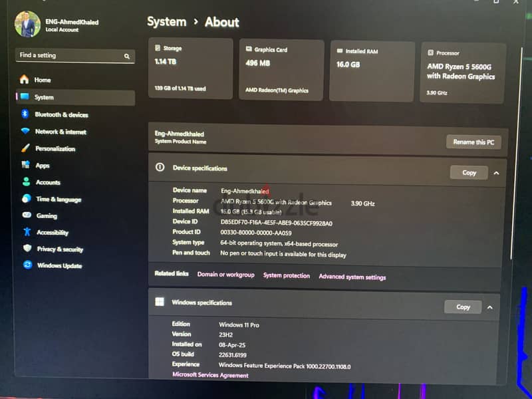Click the settings page scrollbar
532x399 pixels.
tap(517, 154)
